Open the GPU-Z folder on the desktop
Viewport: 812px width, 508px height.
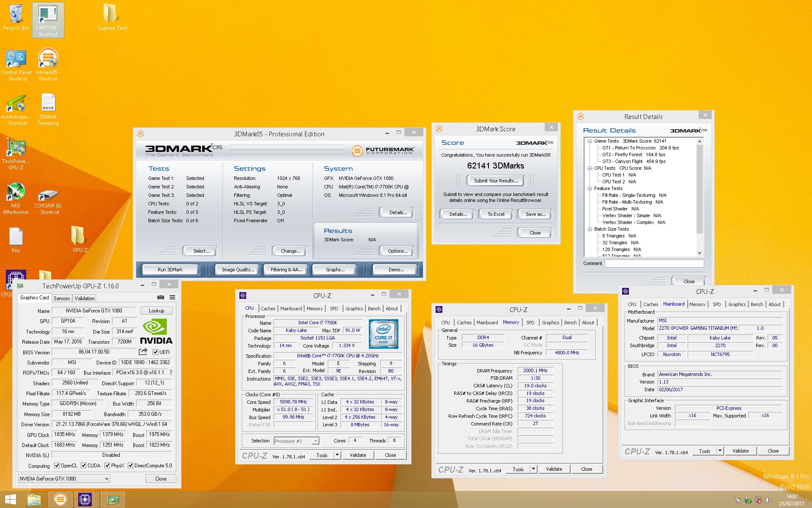tap(80, 239)
